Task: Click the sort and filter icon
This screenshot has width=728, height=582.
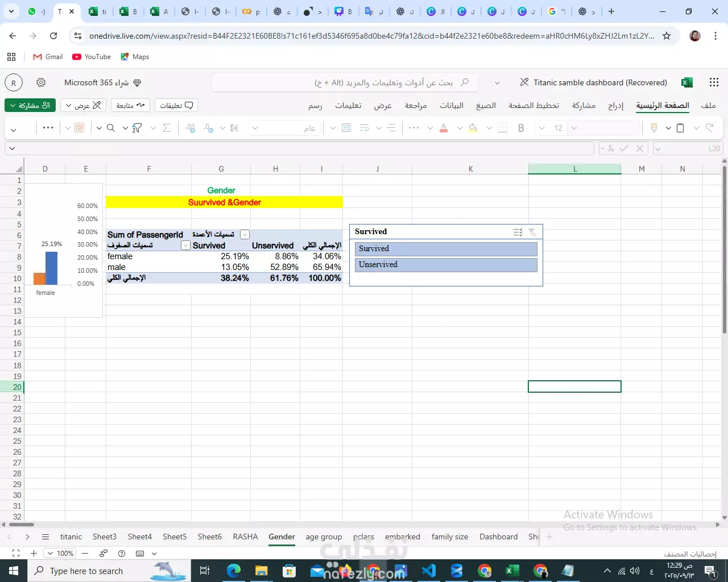Action: coord(137,128)
